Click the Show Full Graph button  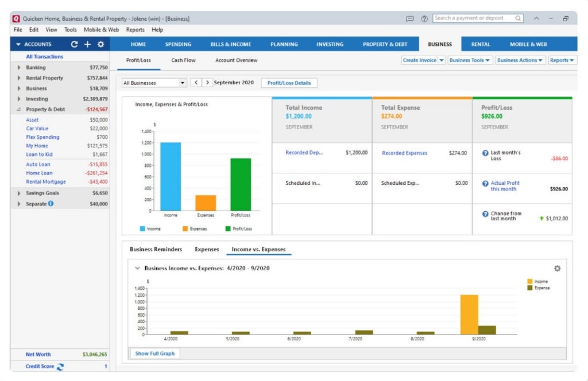click(155, 353)
